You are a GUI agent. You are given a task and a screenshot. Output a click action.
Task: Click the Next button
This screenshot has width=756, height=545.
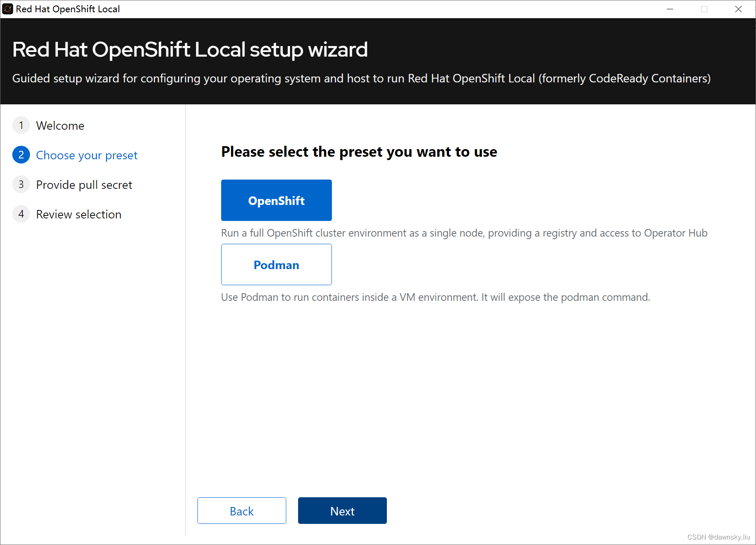342,510
